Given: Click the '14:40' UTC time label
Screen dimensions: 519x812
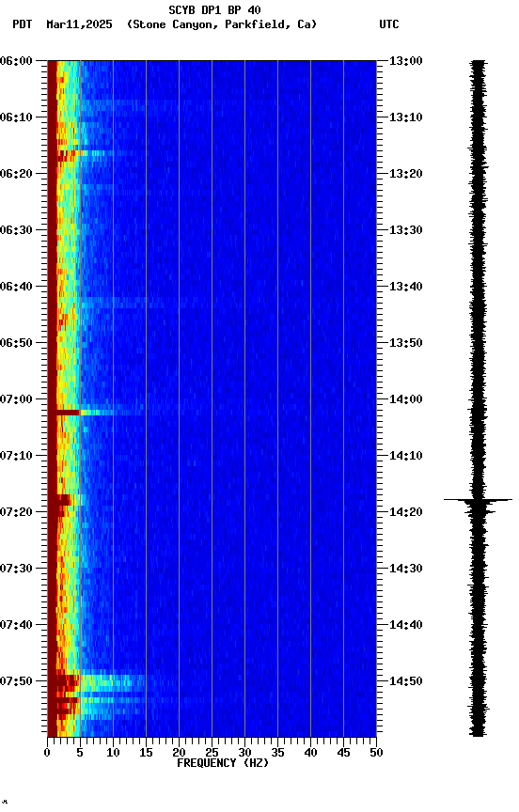Looking at the screenshot, I should [406, 625].
